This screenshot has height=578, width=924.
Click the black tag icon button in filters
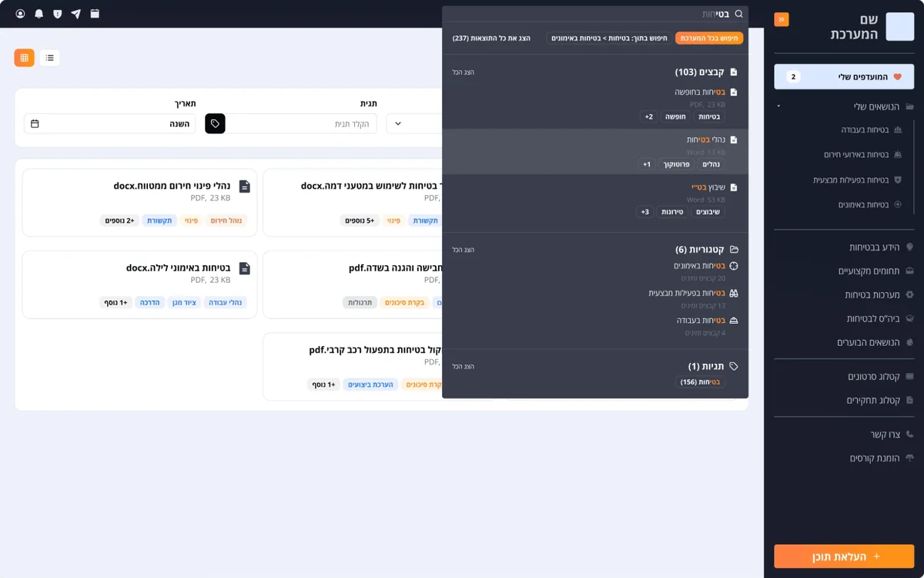[x=215, y=123]
